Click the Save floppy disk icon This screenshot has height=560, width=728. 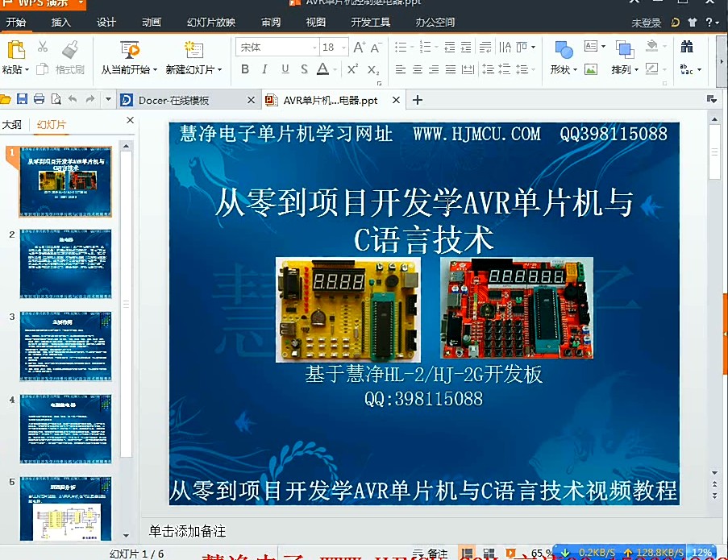pos(23,99)
